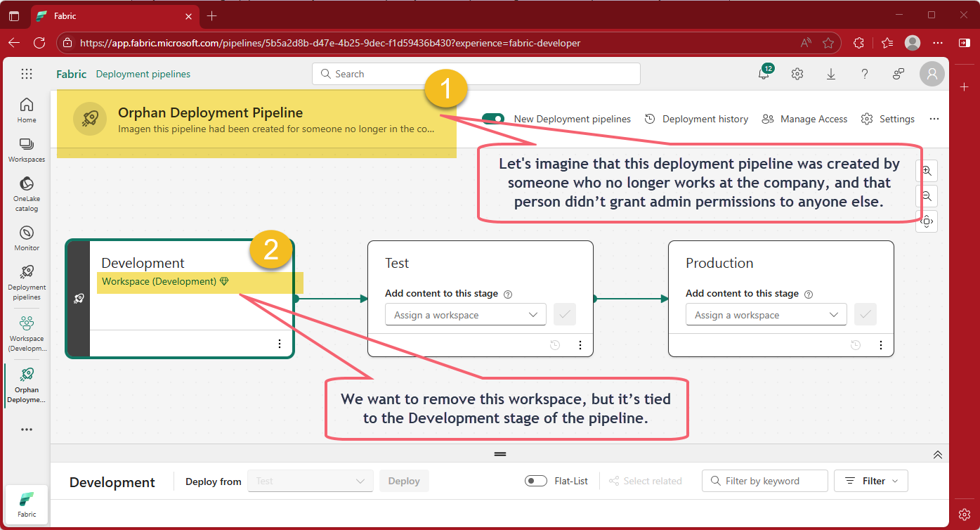Click Deployment pipelines breadcrumb
This screenshot has width=980, height=530.
[x=143, y=74]
